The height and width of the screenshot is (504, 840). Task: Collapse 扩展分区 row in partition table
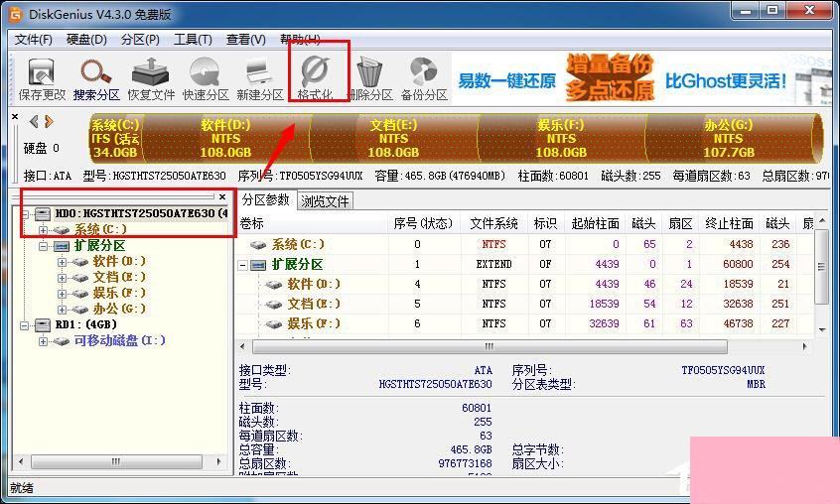tap(243, 265)
